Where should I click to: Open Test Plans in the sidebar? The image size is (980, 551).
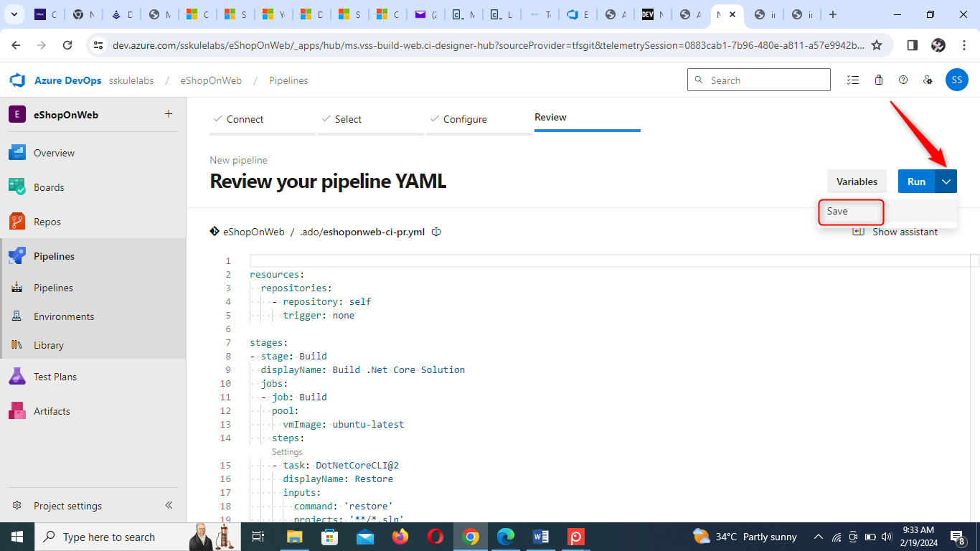click(55, 377)
